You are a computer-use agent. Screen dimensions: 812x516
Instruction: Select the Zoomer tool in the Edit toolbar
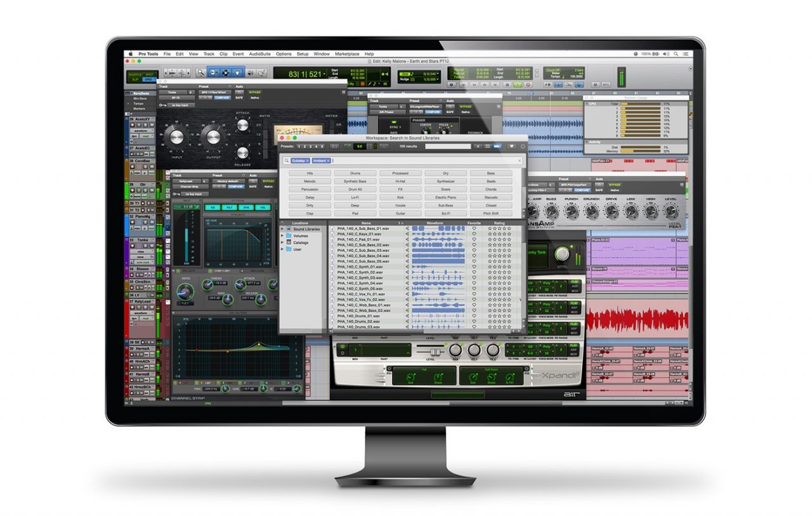click(x=201, y=72)
